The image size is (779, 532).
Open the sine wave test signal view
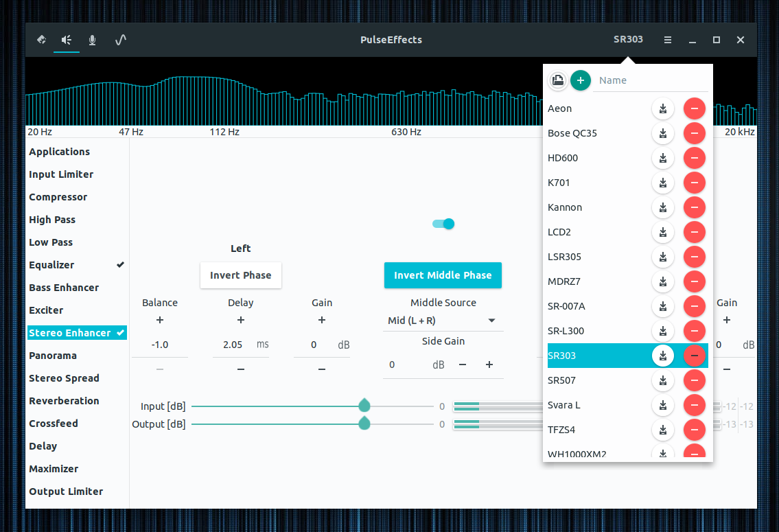pos(120,40)
